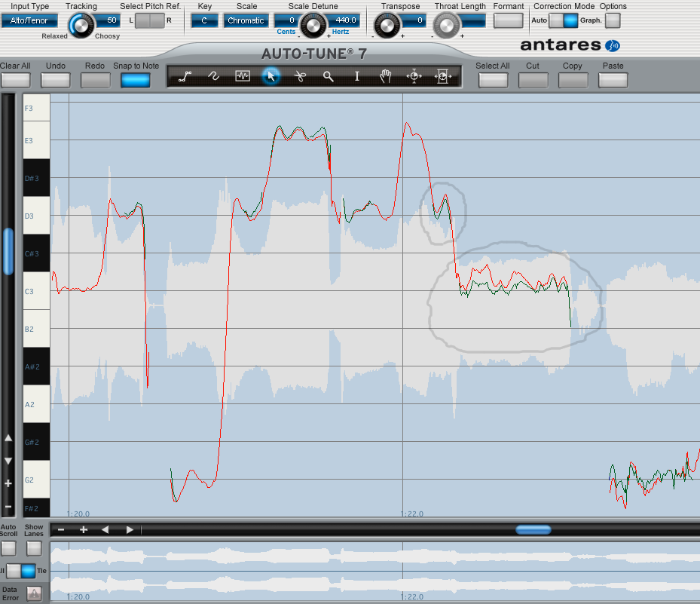The height and width of the screenshot is (604, 700).
Task: Toggle Snap to Note
Action: tap(136, 81)
